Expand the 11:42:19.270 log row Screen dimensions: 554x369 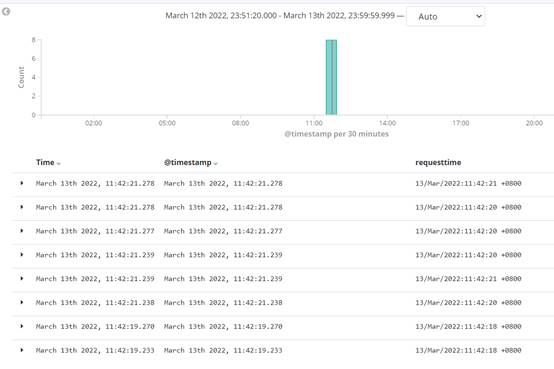tap(22, 326)
